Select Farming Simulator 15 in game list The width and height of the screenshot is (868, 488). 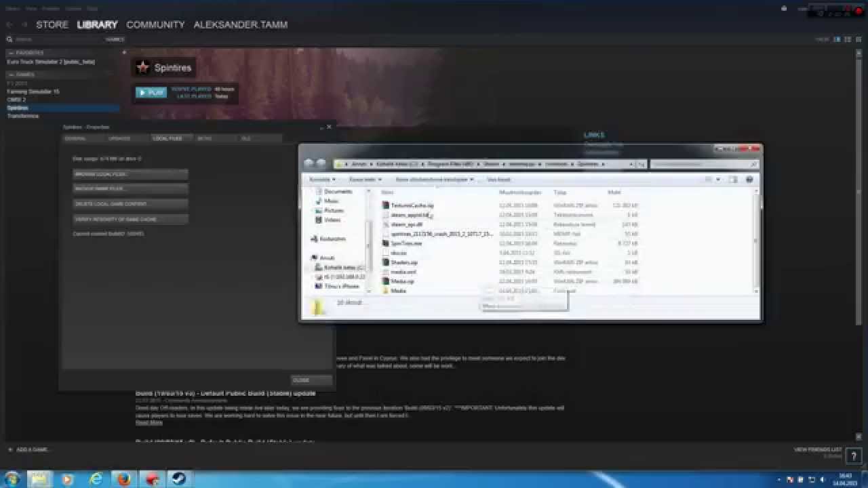pyautogui.click(x=33, y=91)
